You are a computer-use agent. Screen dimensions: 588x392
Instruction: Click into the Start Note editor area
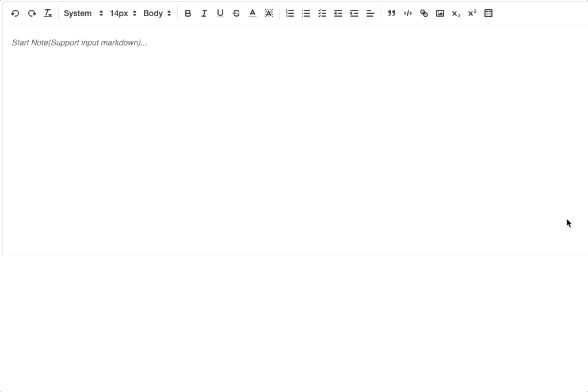click(x=295, y=140)
